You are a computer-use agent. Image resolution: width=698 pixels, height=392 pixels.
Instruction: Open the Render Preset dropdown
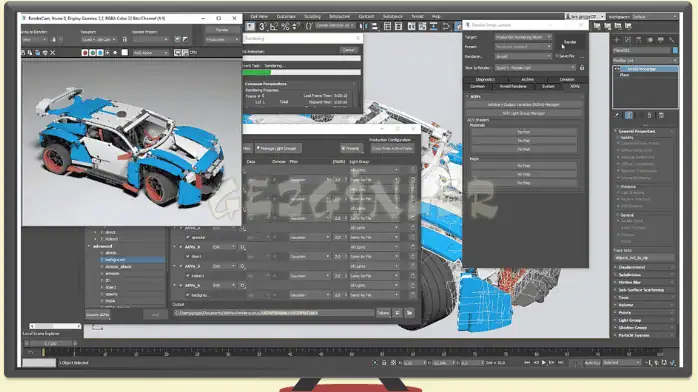150,40
